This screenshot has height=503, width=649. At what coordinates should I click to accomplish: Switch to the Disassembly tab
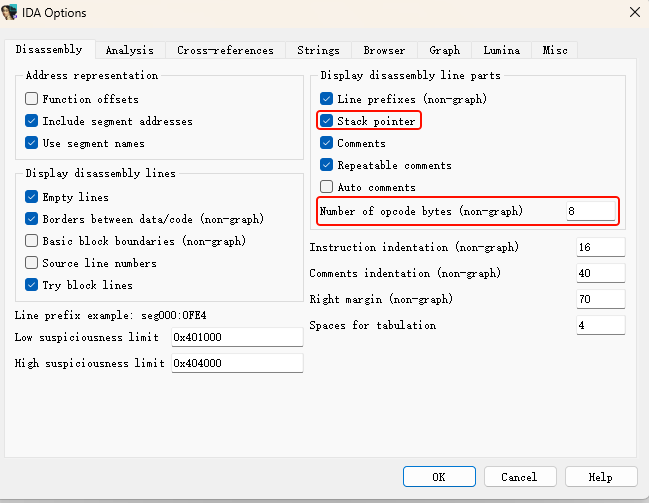tap(49, 50)
